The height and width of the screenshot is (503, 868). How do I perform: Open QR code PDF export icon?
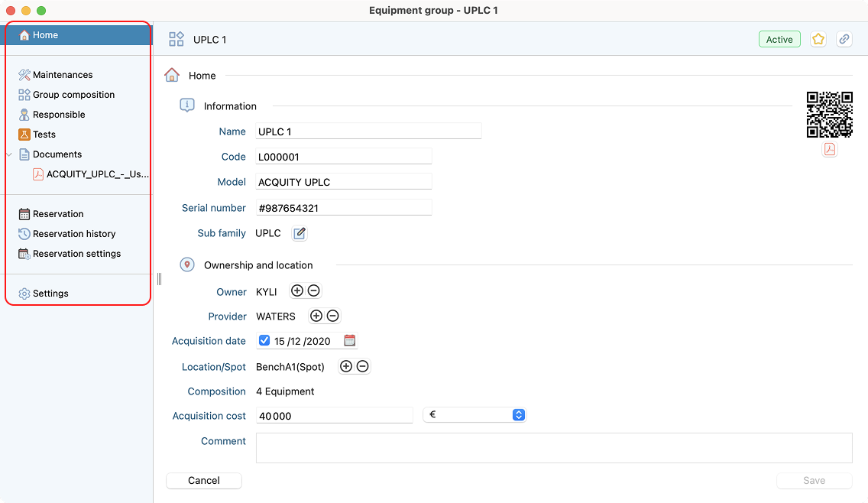829,149
